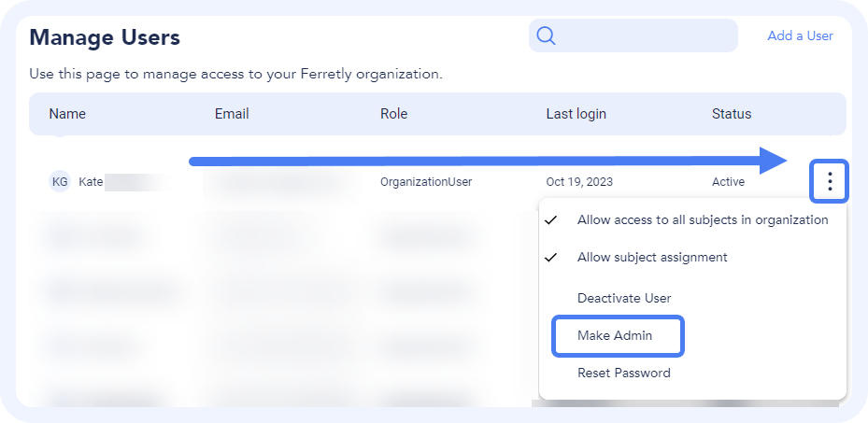868x423 pixels.
Task: Open the three-dot menu for Kate
Action: 830,181
